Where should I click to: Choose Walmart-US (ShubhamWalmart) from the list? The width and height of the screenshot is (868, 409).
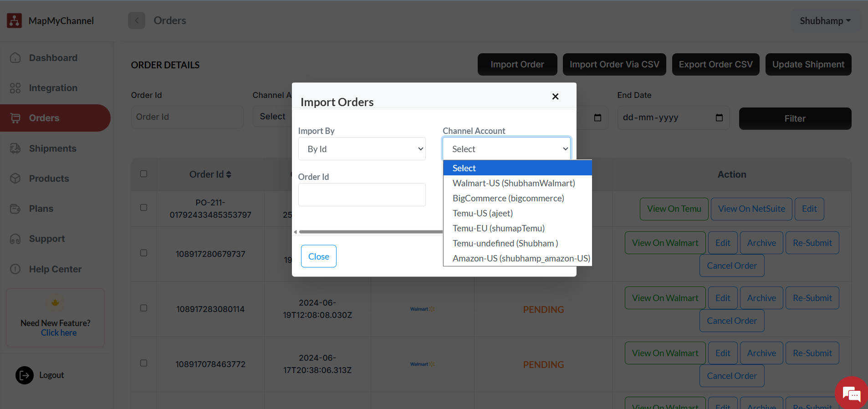click(513, 183)
